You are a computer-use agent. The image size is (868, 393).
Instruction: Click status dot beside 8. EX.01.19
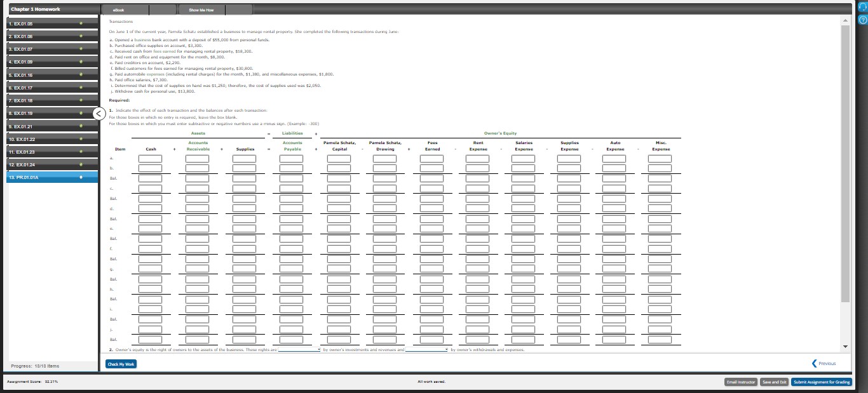80,114
